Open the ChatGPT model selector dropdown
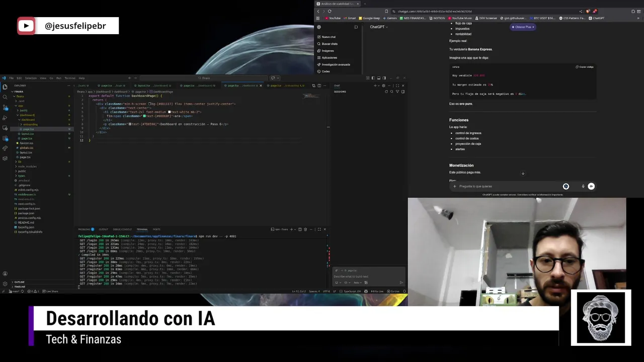The height and width of the screenshot is (362, 644). click(379, 27)
